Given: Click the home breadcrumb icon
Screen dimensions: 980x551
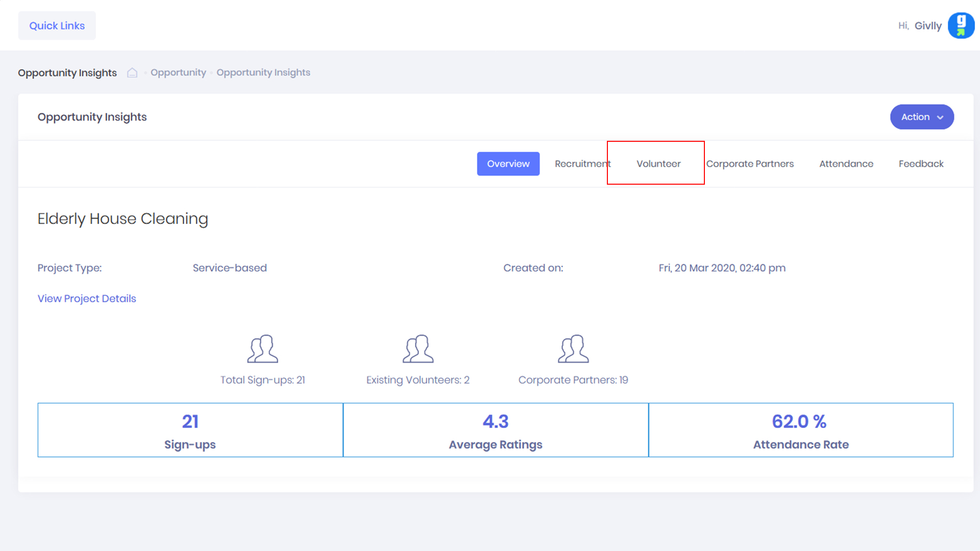Looking at the screenshot, I should click(x=132, y=72).
